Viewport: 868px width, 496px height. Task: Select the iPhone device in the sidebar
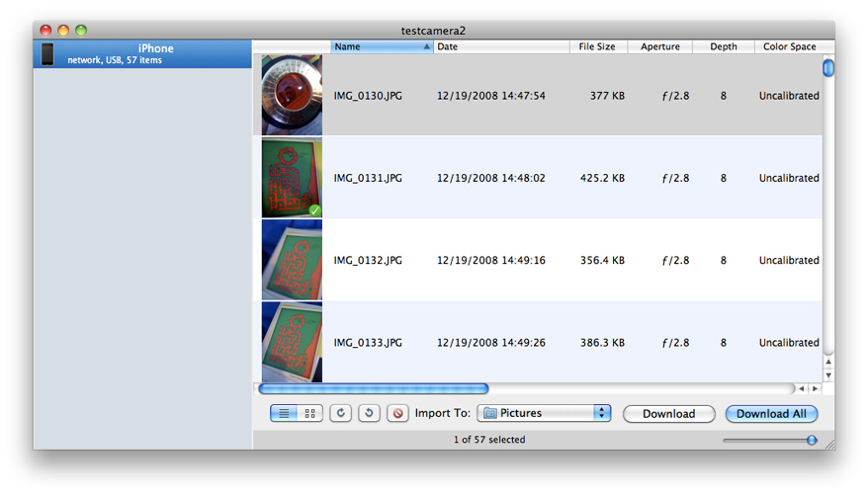[x=143, y=53]
